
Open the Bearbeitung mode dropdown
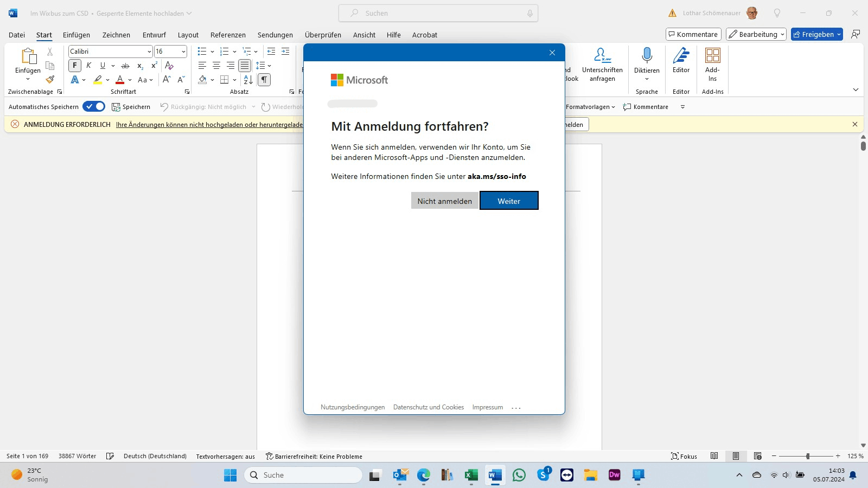tap(756, 34)
